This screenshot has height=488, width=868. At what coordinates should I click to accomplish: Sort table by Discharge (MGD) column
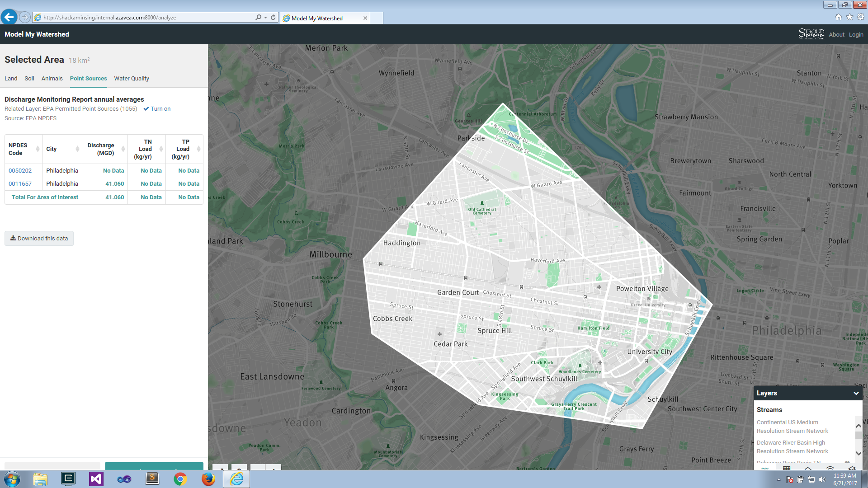point(105,149)
